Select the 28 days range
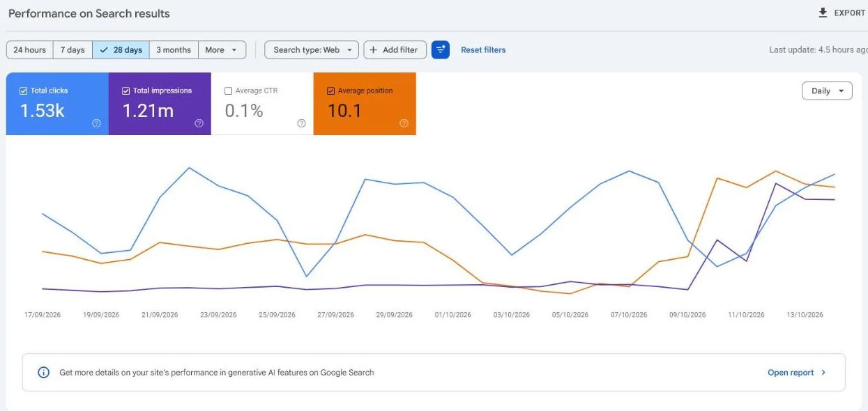This screenshot has height=411, width=868. pyautogui.click(x=121, y=49)
